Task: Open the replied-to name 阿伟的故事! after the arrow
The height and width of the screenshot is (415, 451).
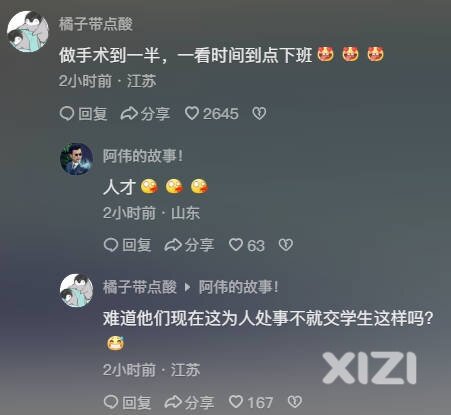Action: point(238,287)
